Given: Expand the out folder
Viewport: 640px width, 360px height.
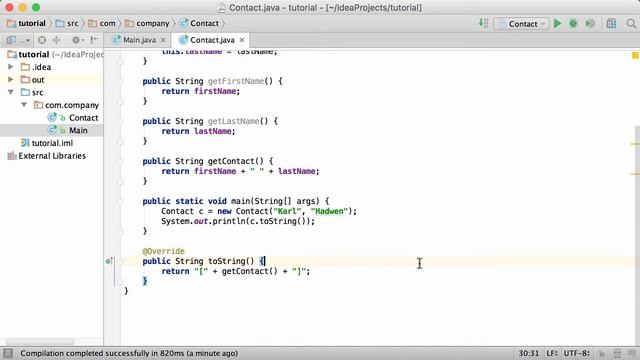Looking at the screenshot, I should [11, 79].
